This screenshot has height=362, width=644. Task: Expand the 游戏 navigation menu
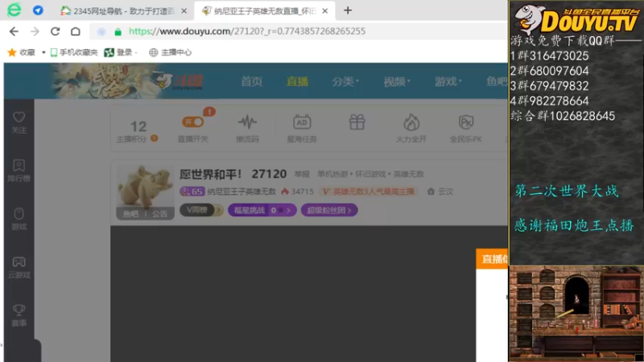[448, 82]
